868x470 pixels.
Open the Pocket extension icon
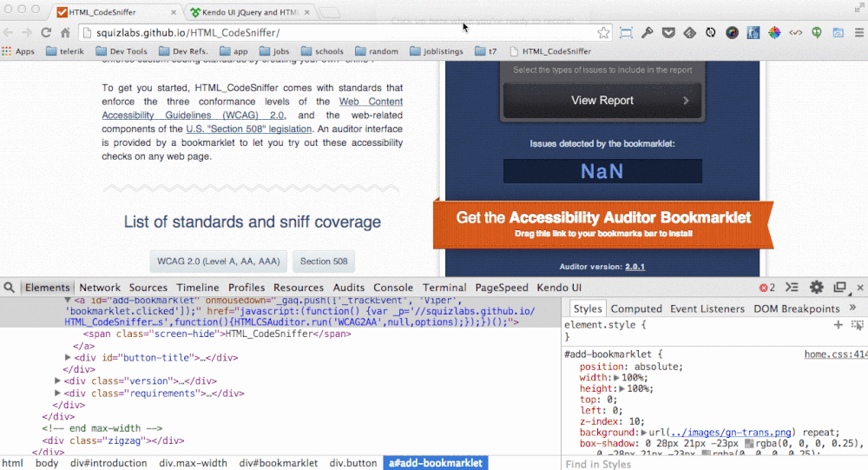tap(668, 33)
